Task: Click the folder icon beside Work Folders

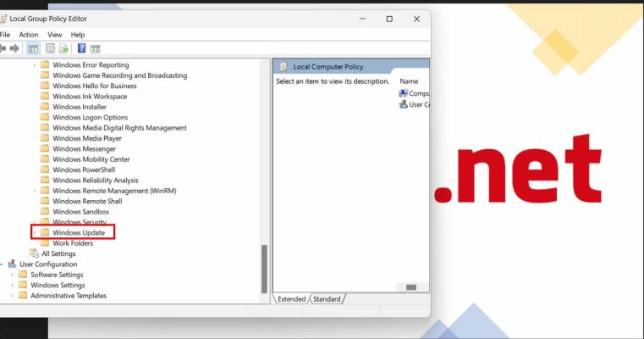Action: click(x=45, y=242)
